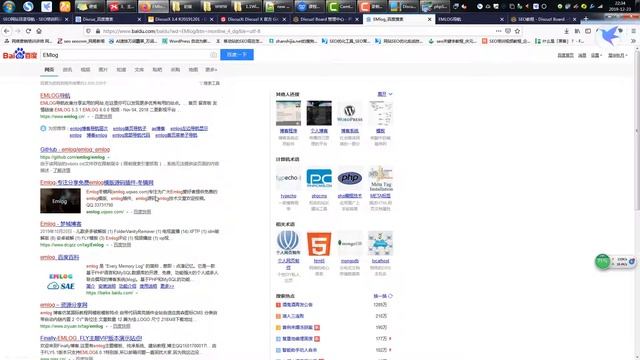Open the settings dropdown at Baidu top right

click(x=596, y=55)
